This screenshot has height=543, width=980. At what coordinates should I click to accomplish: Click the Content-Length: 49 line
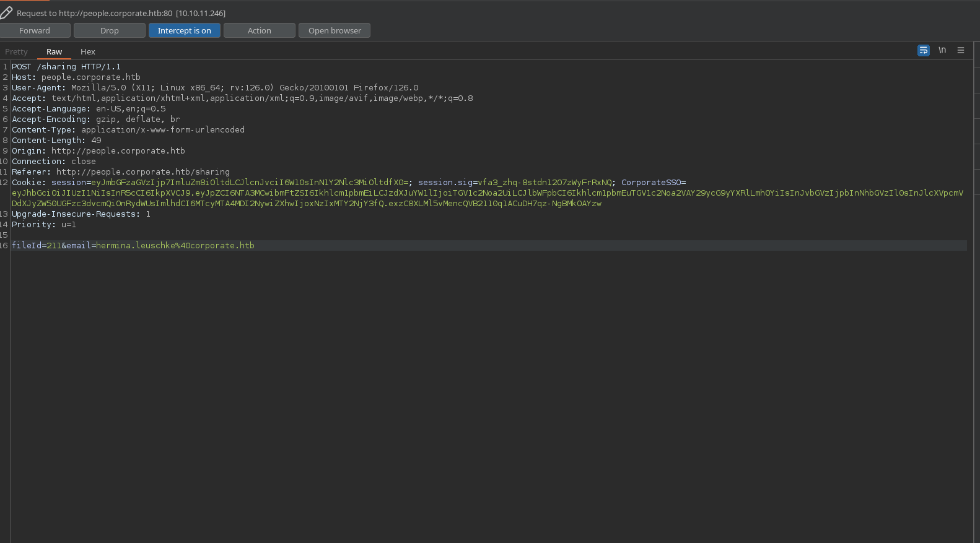[56, 140]
